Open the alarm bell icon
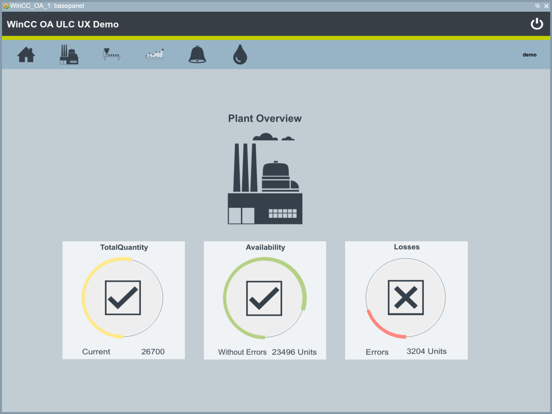 pos(197,54)
